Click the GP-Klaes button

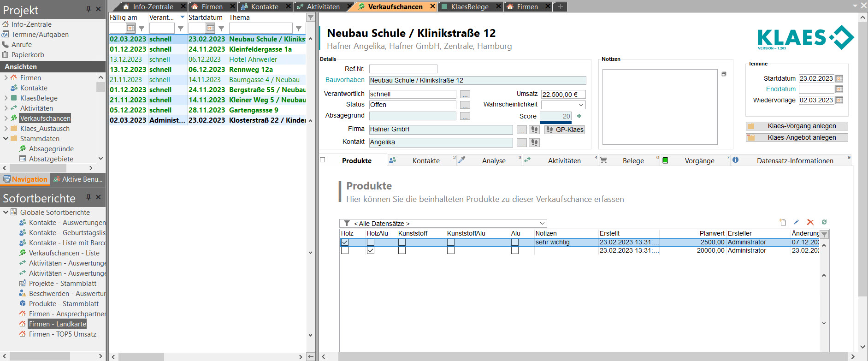(x=565, y=130)
